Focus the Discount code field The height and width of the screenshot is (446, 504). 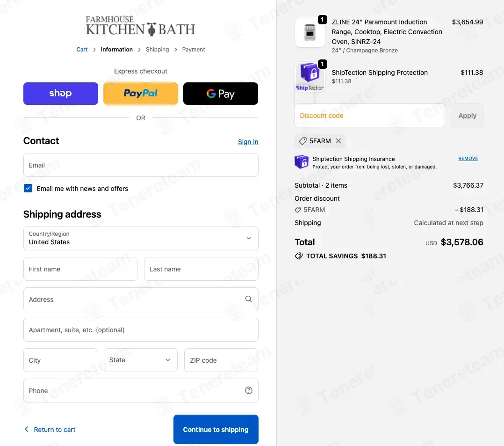click(370, 116)
